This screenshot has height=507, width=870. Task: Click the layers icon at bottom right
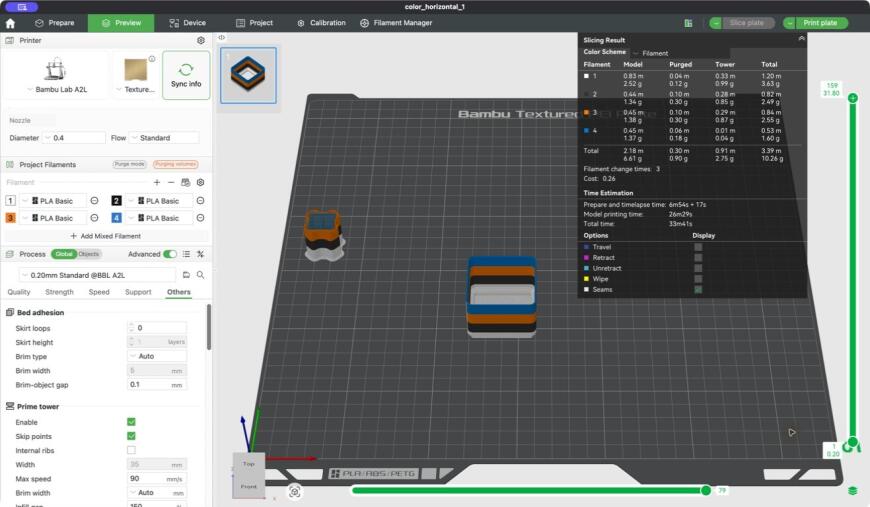853,490
